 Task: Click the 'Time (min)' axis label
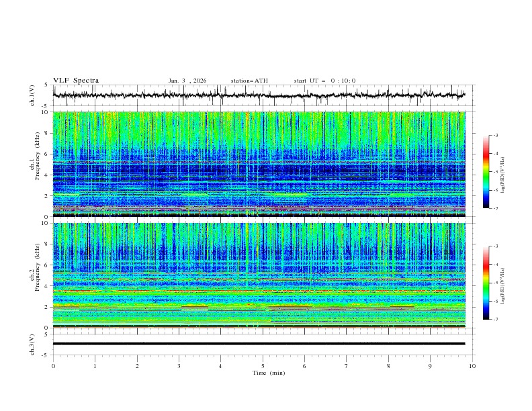269,373
